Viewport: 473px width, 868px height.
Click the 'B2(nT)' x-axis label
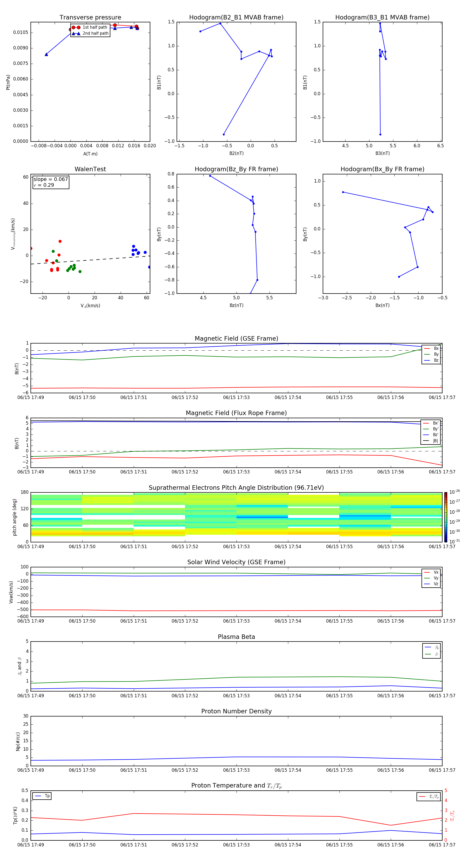[236, 153]
